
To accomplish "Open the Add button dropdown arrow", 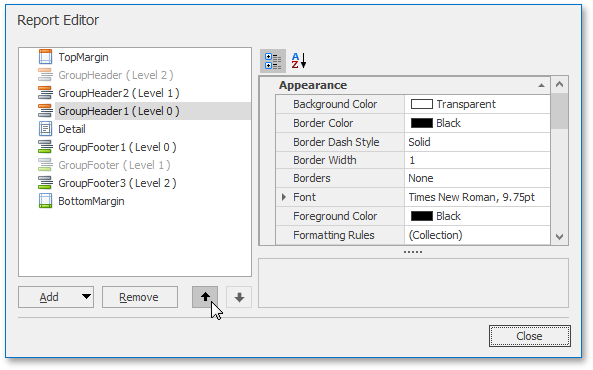I will point(86,297).
